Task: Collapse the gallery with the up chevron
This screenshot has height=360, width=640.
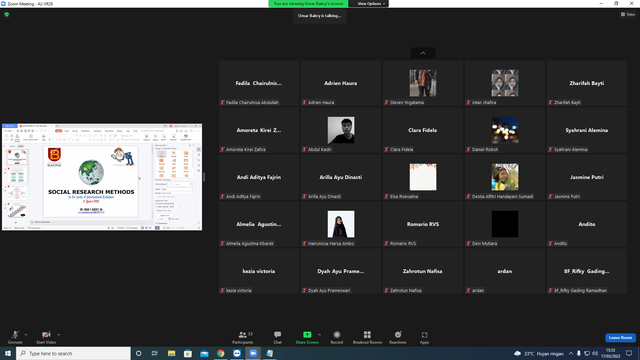Action: [x=423, y=53]
